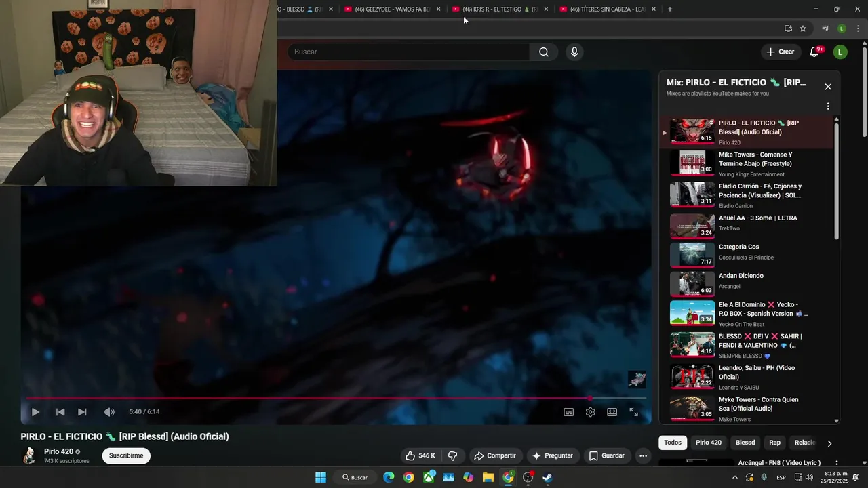Viewport: 868px width, 488px height.
Task: Click the Buscar search field
Action: click(x=408, y=52)
